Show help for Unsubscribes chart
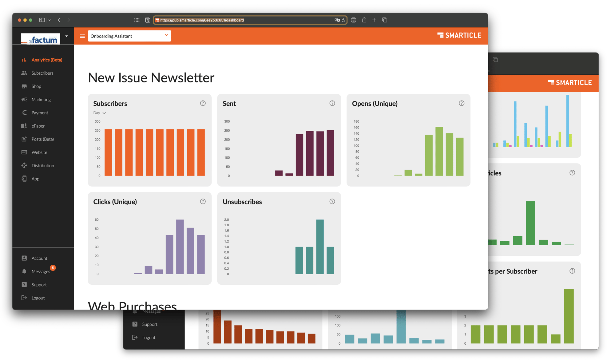This screenshot has height=364, width=615. click(x=332, y=202)
